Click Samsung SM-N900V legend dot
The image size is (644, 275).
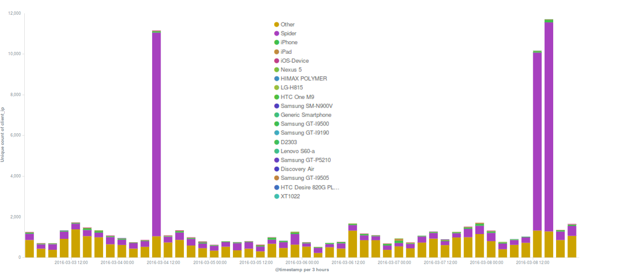(x=277, y=106)
